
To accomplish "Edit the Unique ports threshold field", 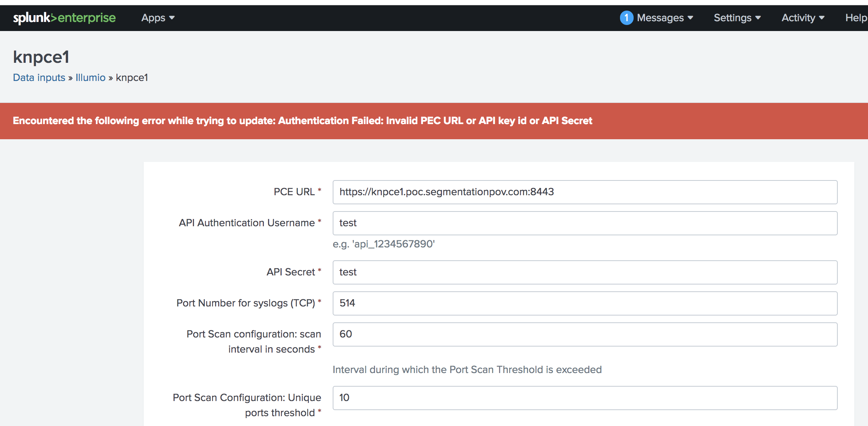I will click(x=585, y=398).
